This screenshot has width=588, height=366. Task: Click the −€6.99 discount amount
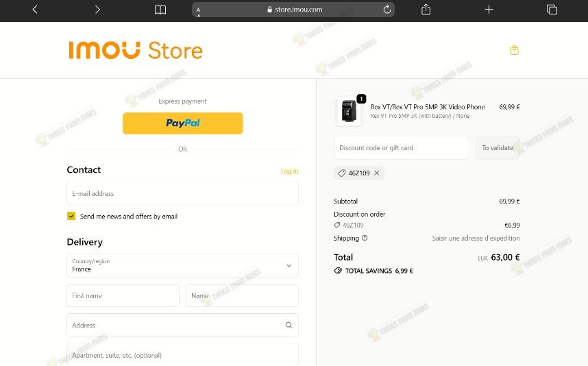(511, 225)
